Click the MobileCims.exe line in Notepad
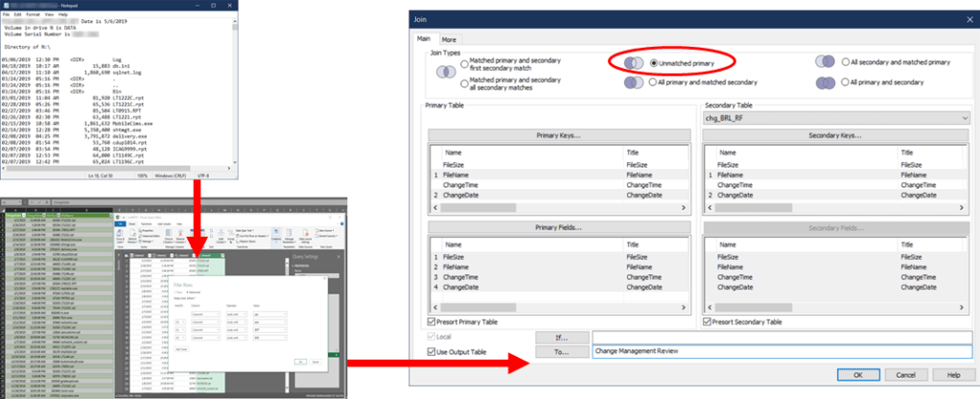 (77, 123)
